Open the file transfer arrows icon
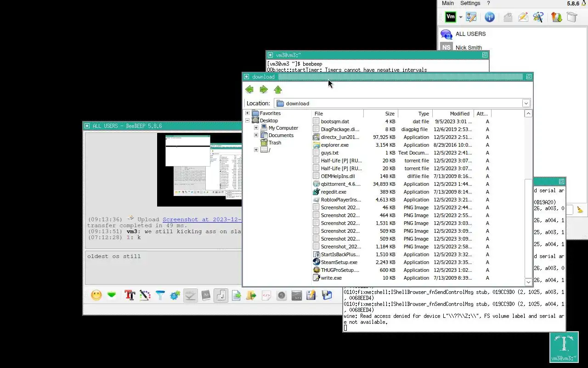This screenshot has height=368, width=588. click(557, 17)
